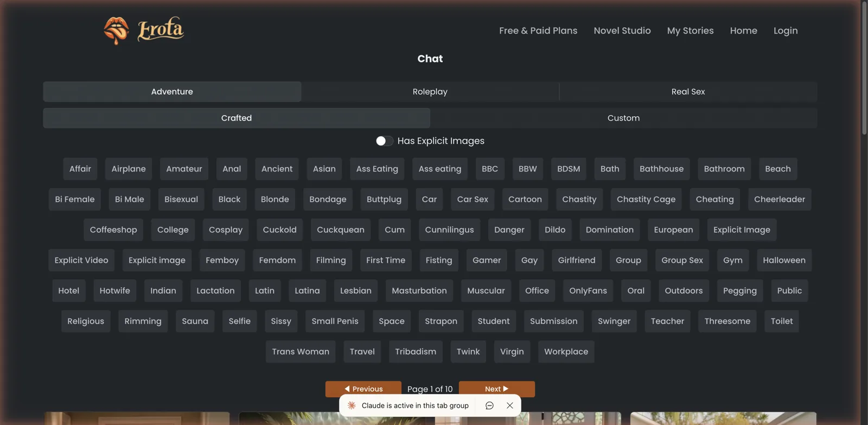Select the Outdoors tag

(x=684, y=290)
